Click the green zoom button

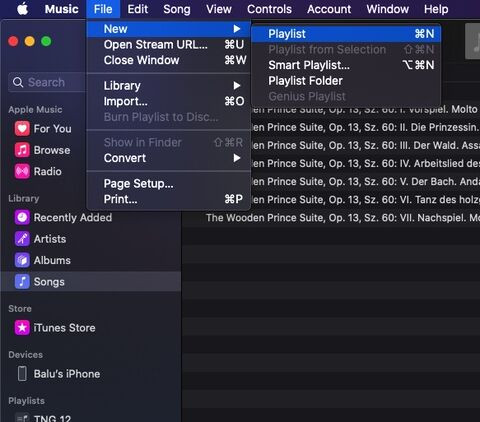point(46,41)
